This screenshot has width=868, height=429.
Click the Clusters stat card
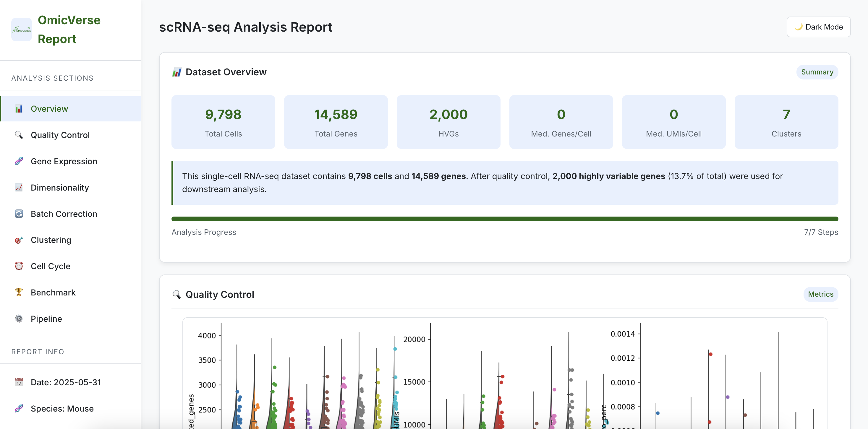pos(786,122)
